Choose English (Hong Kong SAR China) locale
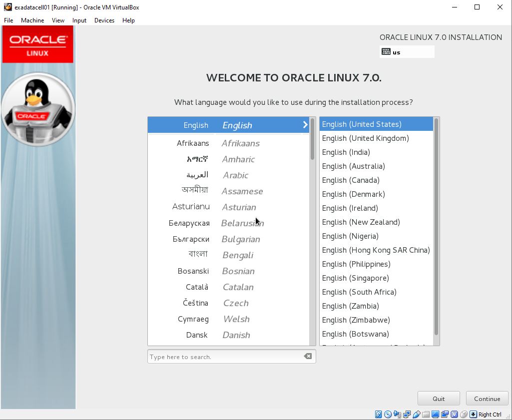The width and height of the screenshot is (512, 420). click(376, 250)
